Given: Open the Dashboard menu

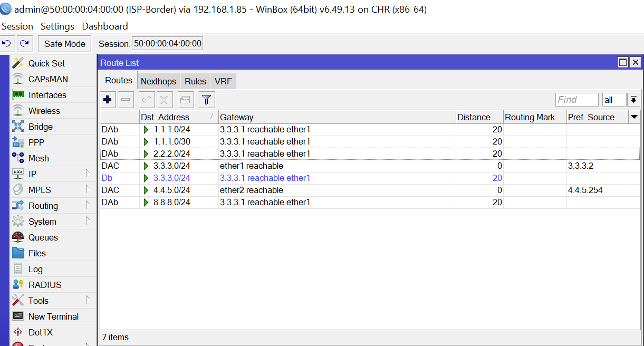Looking at the screenshot, I should click(x=104, y=26).
